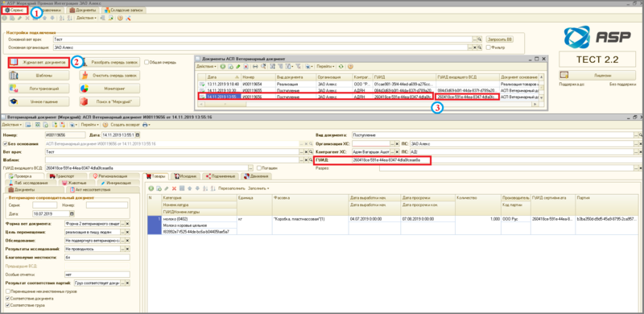Click the documents list vertical scrollbar down arrow
Viewport: 644px width, 314px height.
tap(541, 97)
